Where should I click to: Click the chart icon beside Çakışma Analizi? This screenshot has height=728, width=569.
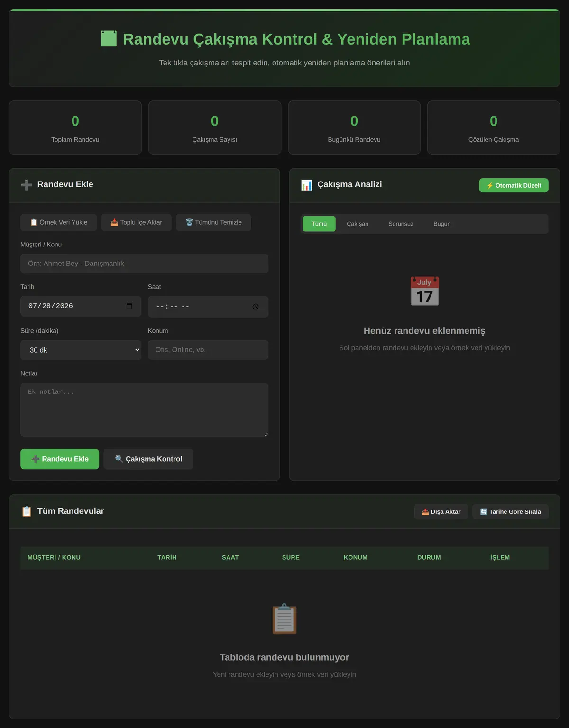(307, 185)
